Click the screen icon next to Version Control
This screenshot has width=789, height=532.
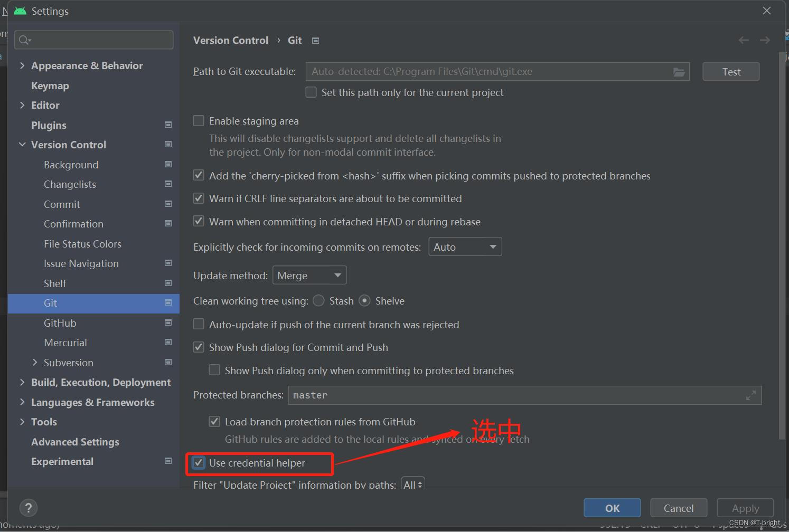click(168, 144)
